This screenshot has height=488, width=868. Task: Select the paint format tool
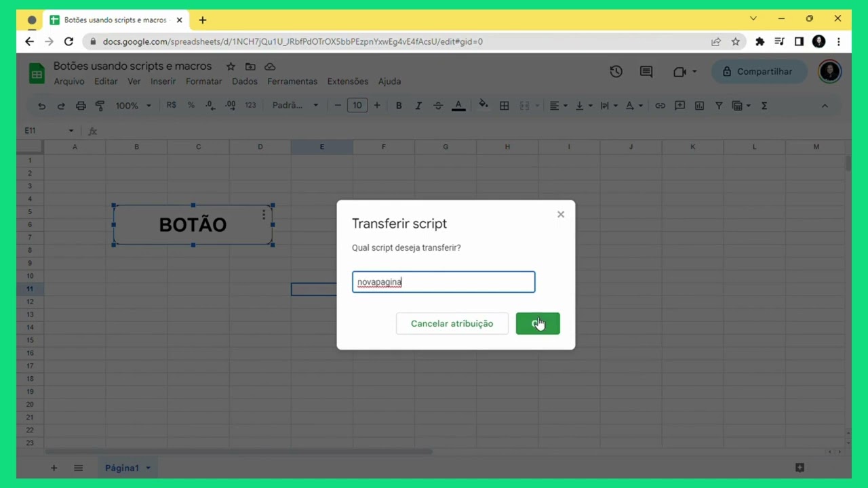100,106
